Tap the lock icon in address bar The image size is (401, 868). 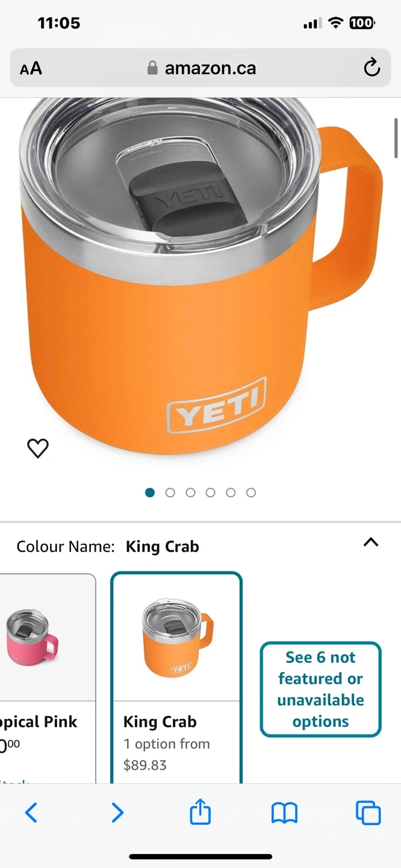pyautogui.click(x=152, y=68)
